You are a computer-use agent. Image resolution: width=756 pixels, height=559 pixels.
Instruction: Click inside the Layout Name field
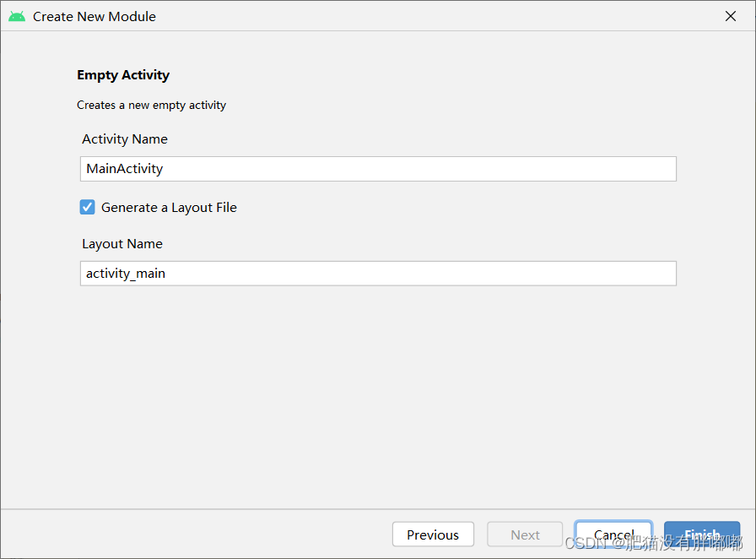378,273
